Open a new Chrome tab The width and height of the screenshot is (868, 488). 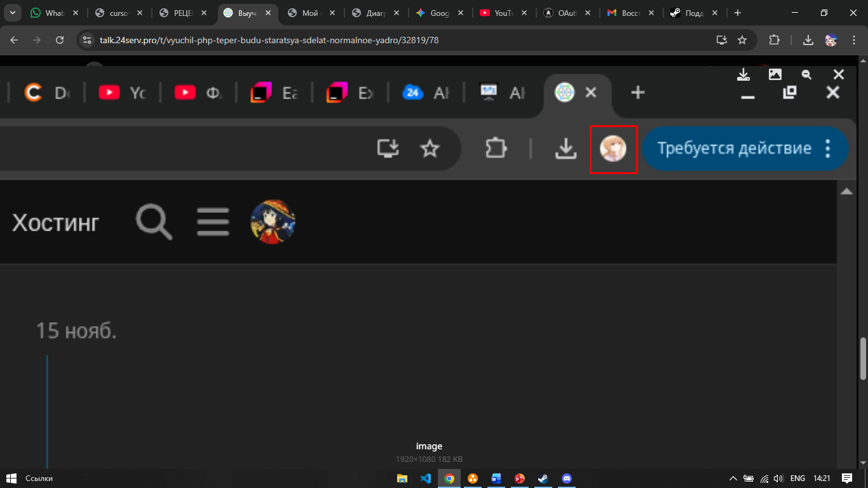(738, 13)
